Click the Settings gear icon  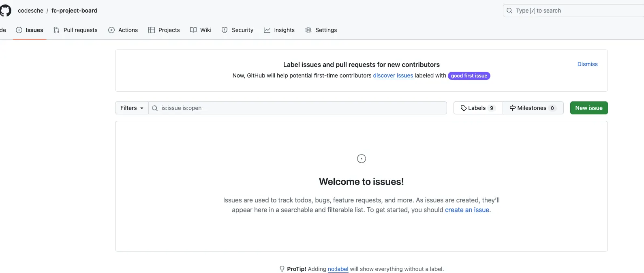click(308, 30)
